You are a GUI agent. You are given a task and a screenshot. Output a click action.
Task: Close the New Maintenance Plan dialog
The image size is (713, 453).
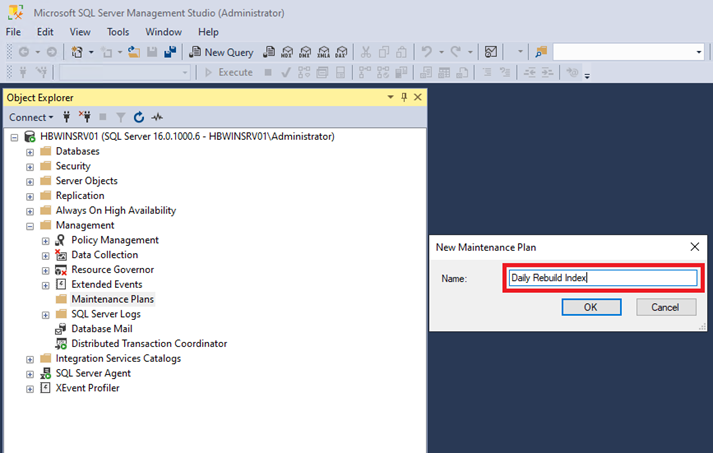[695, 247]
